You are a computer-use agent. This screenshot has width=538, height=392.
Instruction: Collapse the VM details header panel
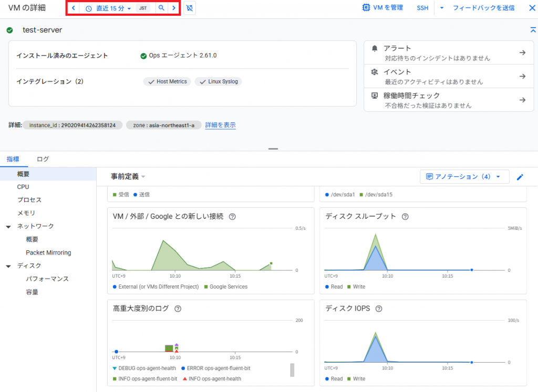click(533, 30)
